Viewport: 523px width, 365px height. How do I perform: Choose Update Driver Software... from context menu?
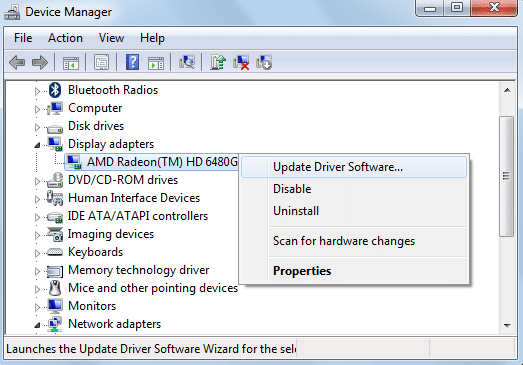[354, 167]
